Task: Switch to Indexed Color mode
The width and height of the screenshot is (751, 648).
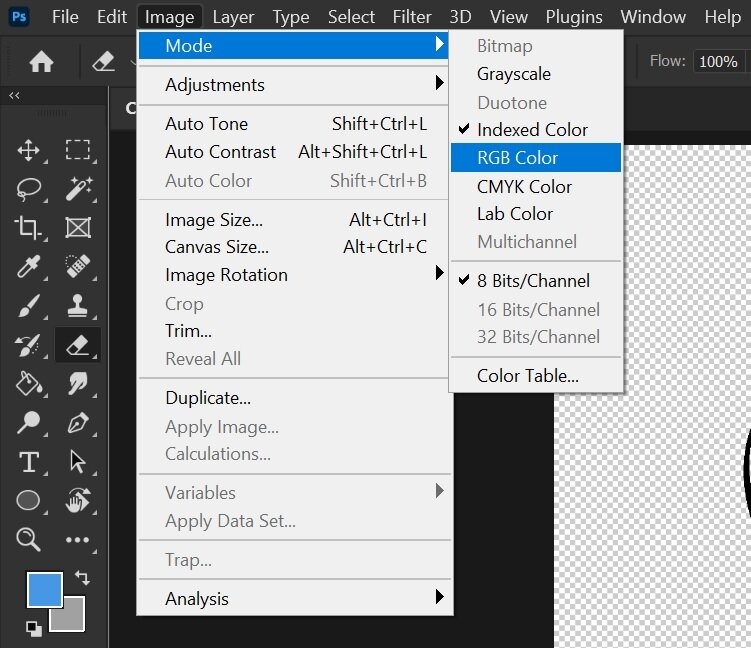Action: tap(532, 130)
